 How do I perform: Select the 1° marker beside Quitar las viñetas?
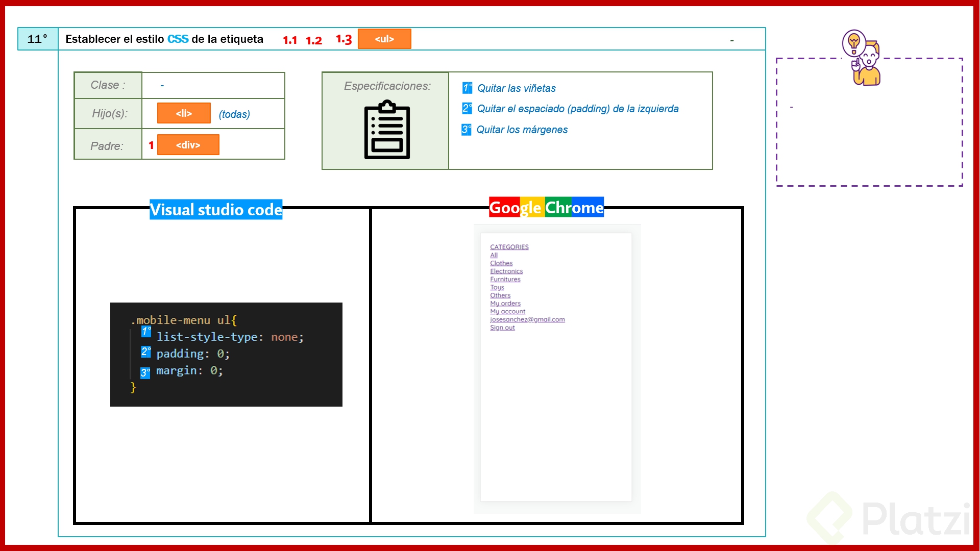tap(466, 88)
